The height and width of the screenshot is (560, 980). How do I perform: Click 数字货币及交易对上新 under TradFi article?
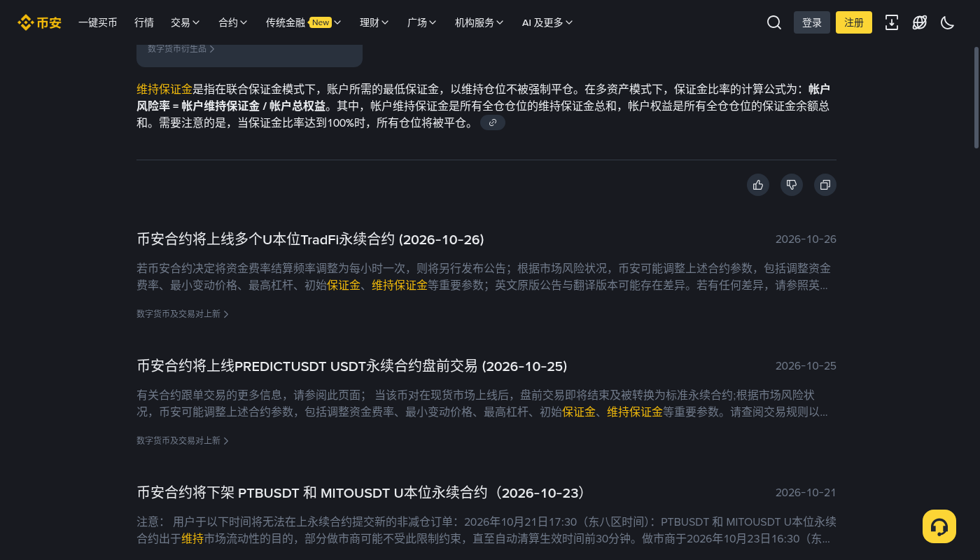183,314
